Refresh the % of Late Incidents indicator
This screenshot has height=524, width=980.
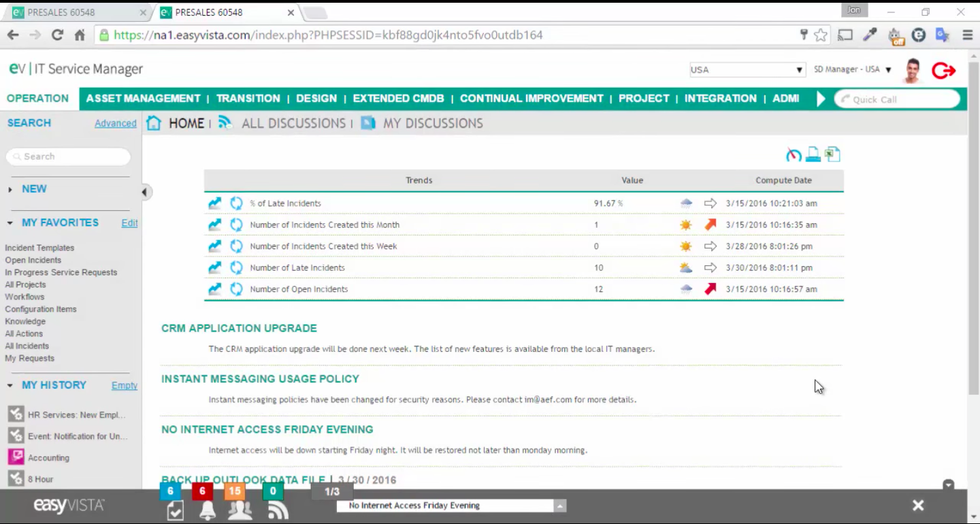click(x=236, y=203)
